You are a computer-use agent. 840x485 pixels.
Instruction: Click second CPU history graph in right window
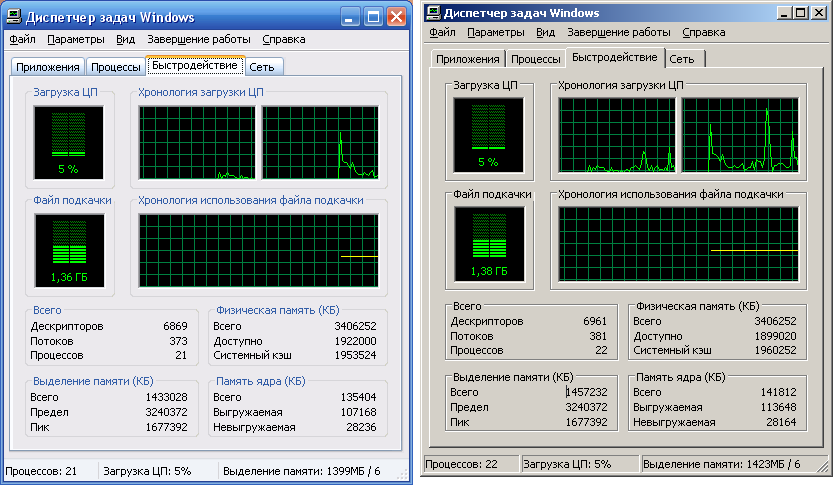740,135
